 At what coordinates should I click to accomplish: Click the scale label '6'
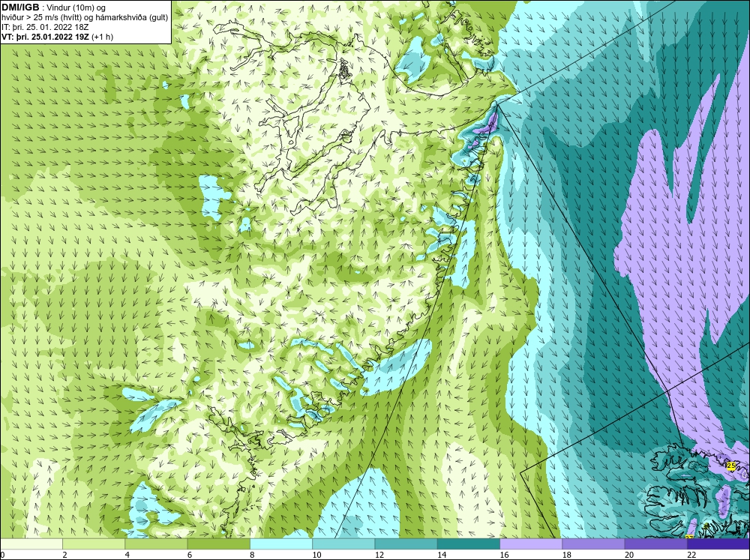[x=190, y=555]
